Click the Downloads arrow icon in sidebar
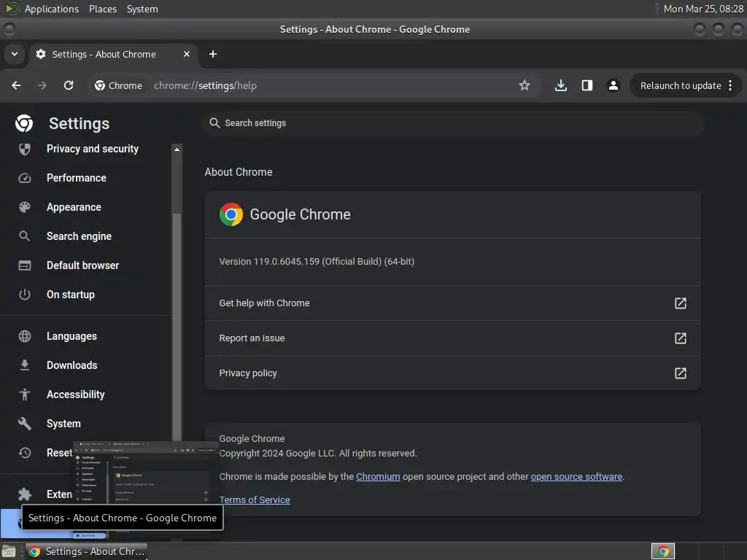Viewport: 747px width, 560px height. 25,365
